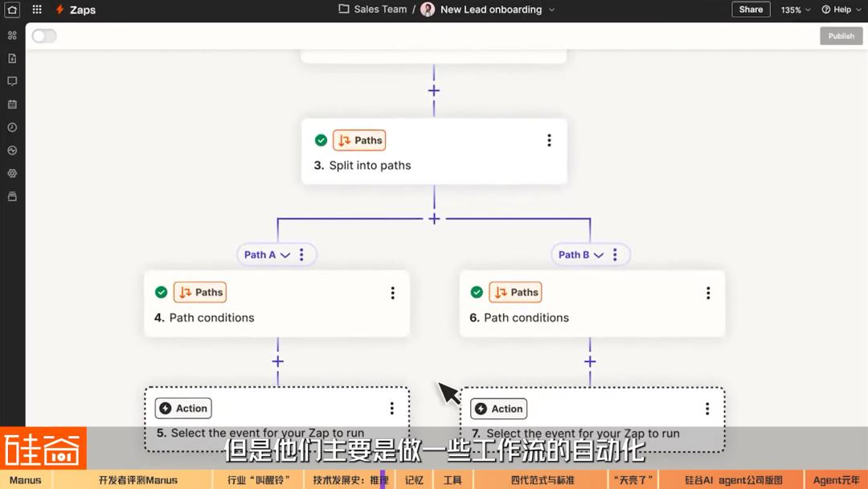Viewport: 868px width, 489px height.
Task: Open Zap history clock icon in sidebar
Action: pos(12,127)
